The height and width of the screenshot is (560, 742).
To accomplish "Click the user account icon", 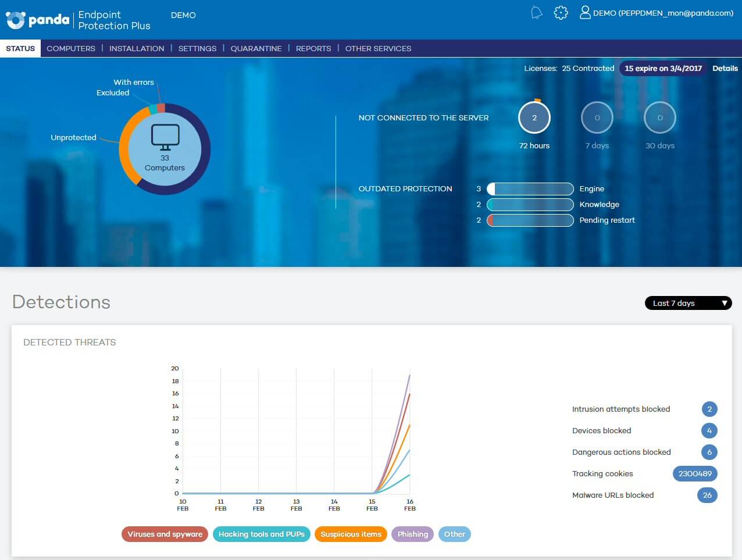I will coord(585,12).
